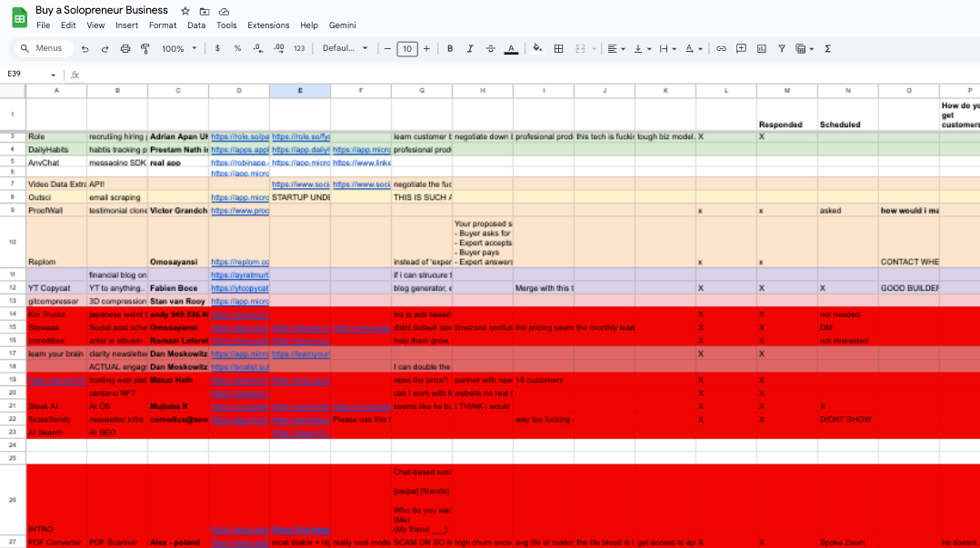The width and height of the screenshot is (980, 548).
Task: Redo the last action
Action: (x=105, y=49)
